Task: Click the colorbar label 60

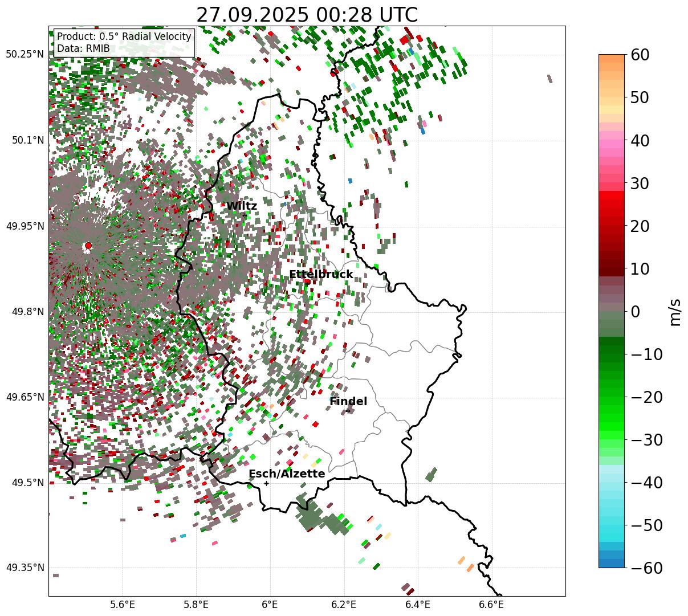Action: pos(640,55)
